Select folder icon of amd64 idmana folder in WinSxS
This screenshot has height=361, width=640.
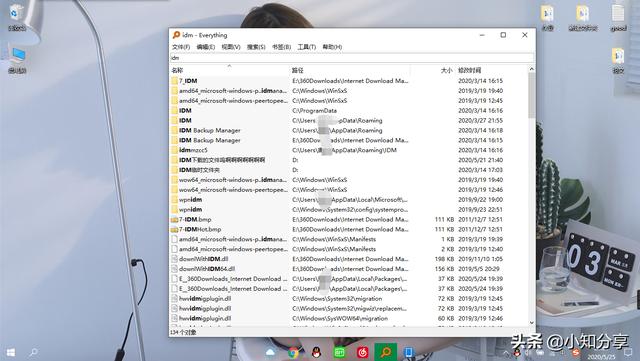(x=174, y=91)
